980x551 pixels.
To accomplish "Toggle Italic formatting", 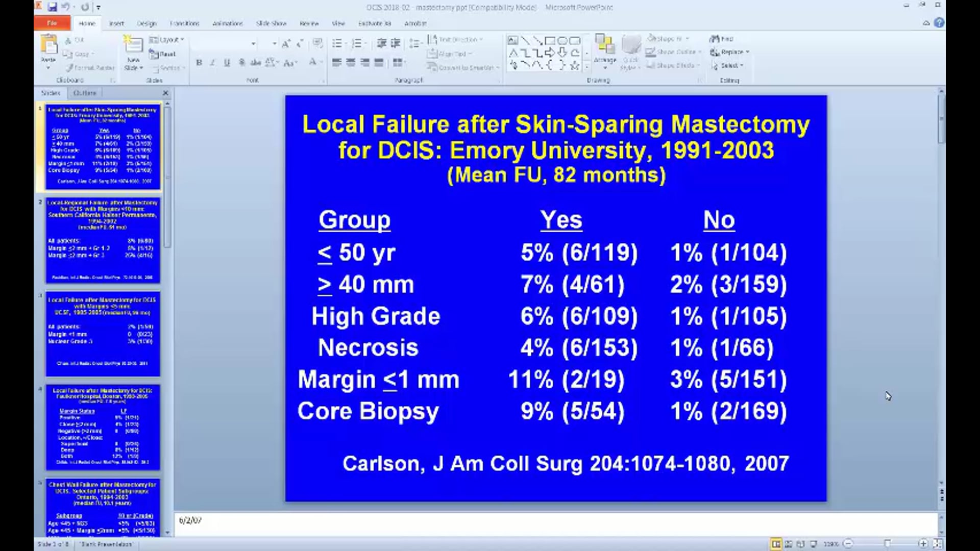I will pyautogui.click(x=212, y=62).
